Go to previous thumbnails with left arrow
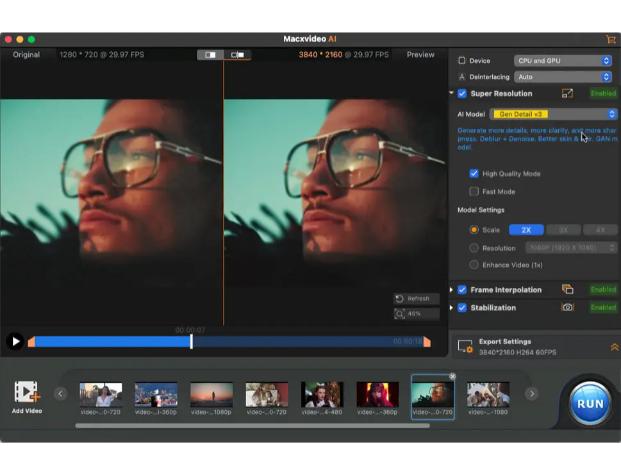621x475 pixels. coord(61,393)
